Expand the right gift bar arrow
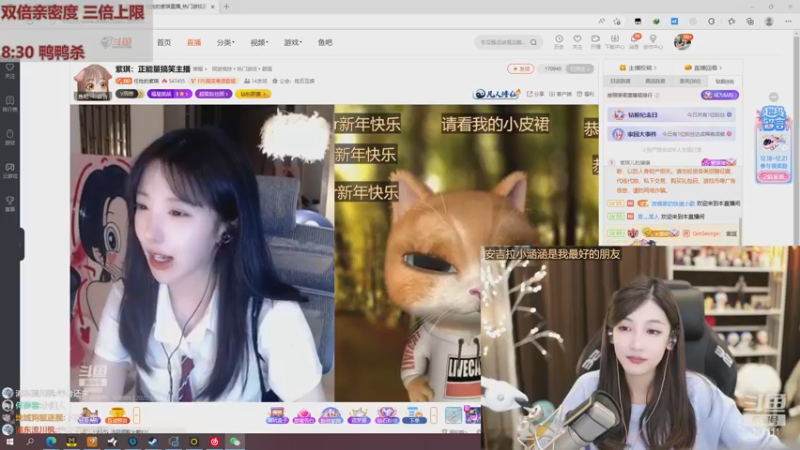This screenshot has height=450, width=800. (434, 415)
